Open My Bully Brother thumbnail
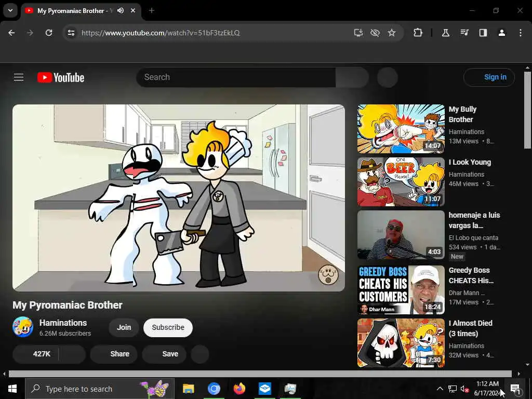532x399 pixels. (401, 129)
